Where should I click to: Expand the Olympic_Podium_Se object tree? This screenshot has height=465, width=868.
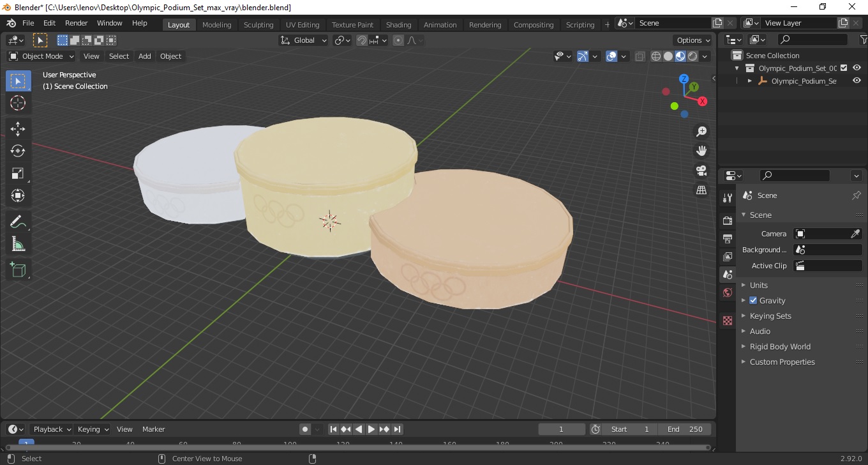750,81
